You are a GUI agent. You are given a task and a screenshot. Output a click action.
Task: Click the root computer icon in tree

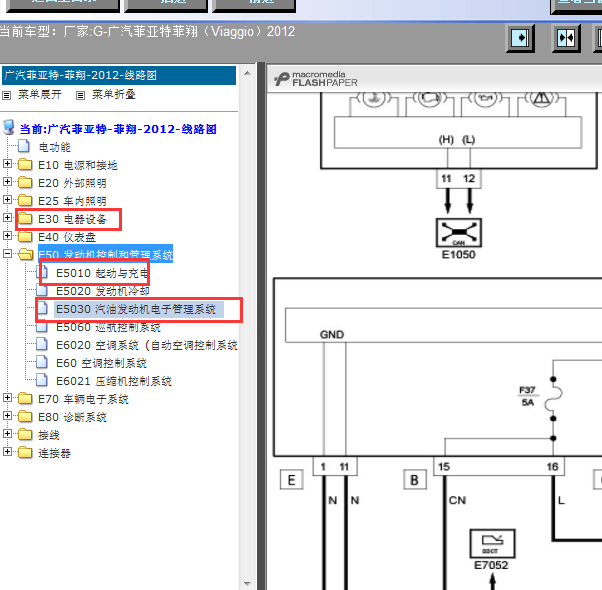click(x=9, y=127)
